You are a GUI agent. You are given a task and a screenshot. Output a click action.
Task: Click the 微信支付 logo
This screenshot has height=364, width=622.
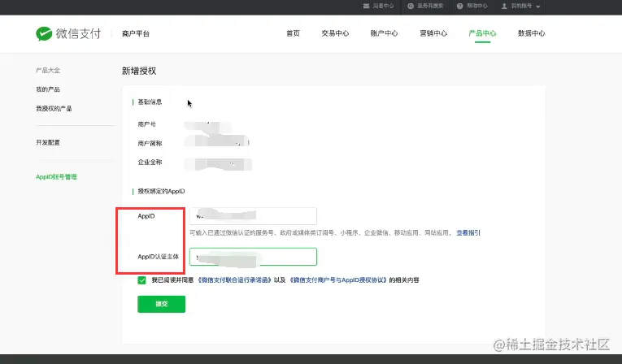point(68,33)
